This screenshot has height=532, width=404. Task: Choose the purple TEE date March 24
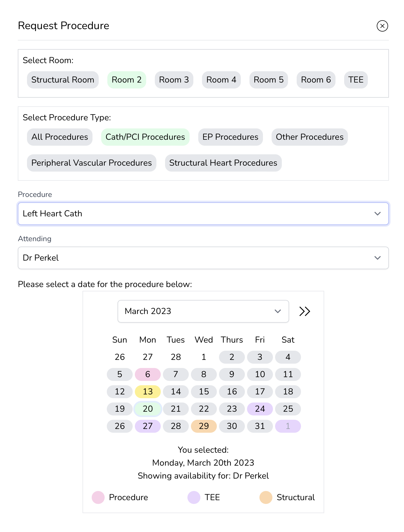click(260, 409)
